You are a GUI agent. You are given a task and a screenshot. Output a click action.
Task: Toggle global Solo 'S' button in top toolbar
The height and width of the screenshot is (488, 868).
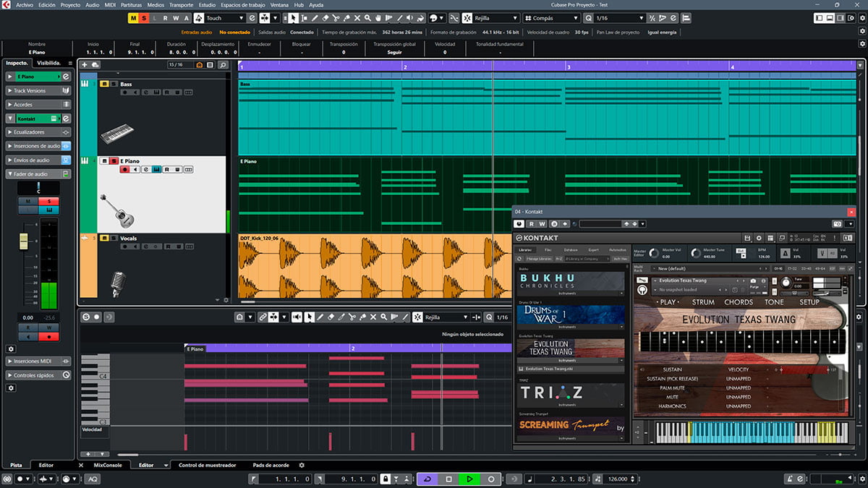144,18
